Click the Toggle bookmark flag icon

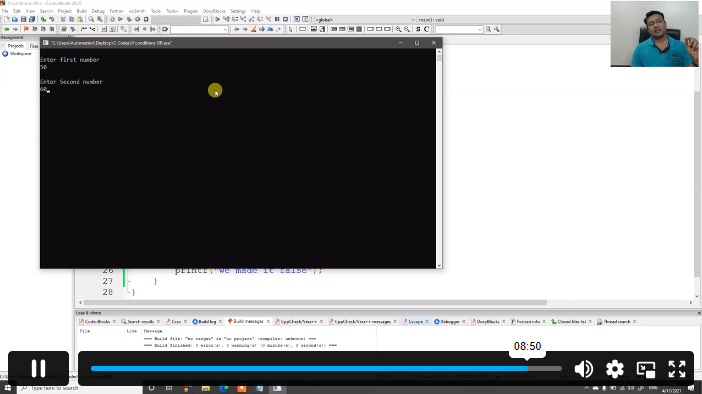coord(26,29)
